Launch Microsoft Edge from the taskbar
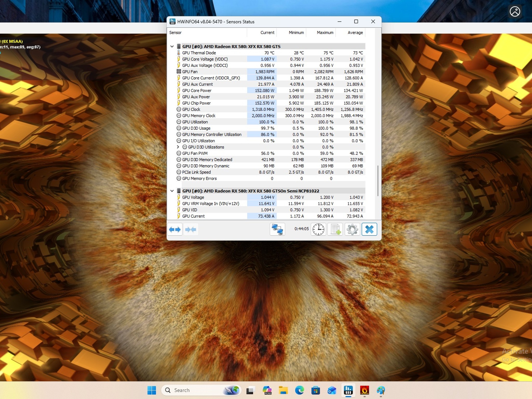This screenshot has width=532, height=399. click(x=300, y=390)
